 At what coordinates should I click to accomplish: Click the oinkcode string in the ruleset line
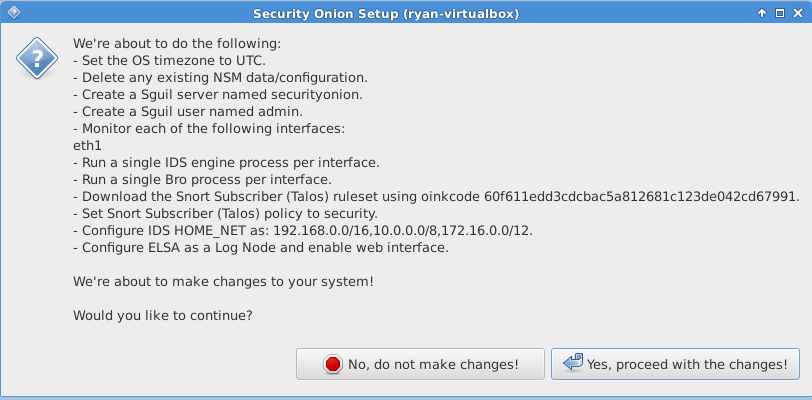[642, 196]
